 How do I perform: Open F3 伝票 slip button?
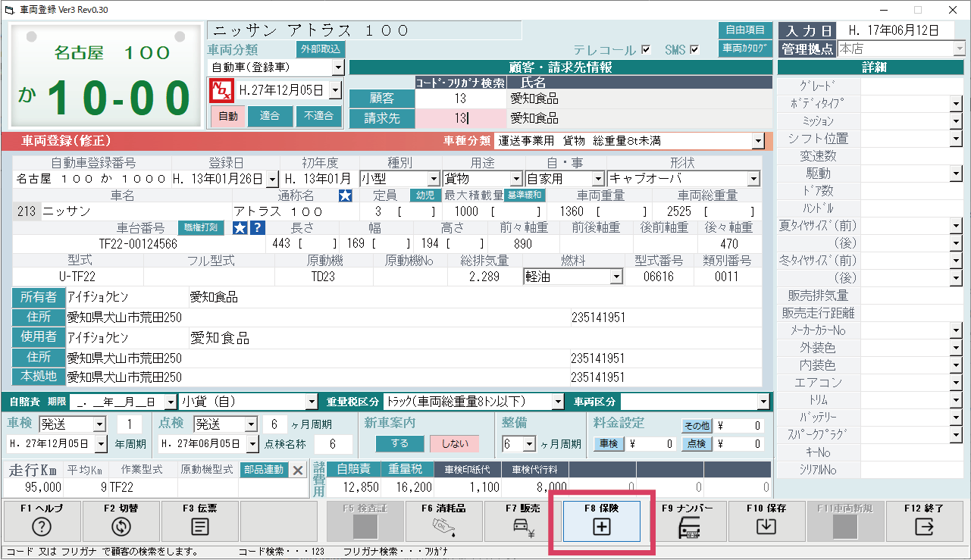pyautogui.click(x=199, y=521)
